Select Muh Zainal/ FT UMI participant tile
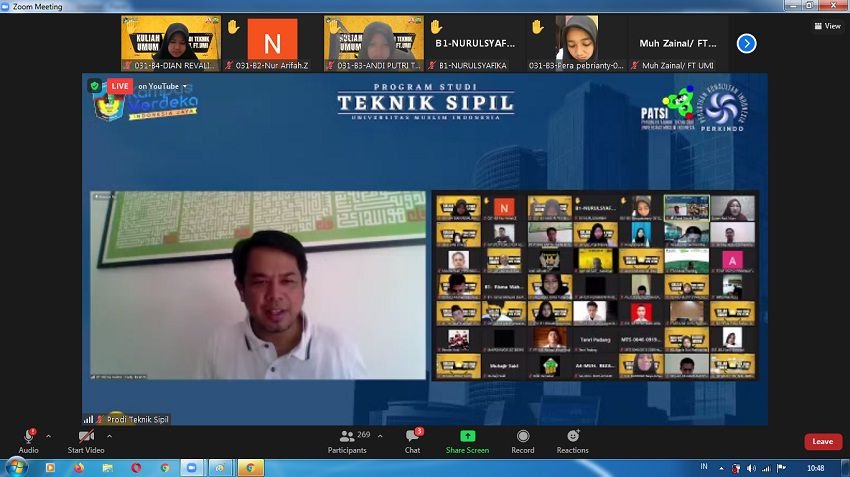850x477 pixels. (678, 43)
